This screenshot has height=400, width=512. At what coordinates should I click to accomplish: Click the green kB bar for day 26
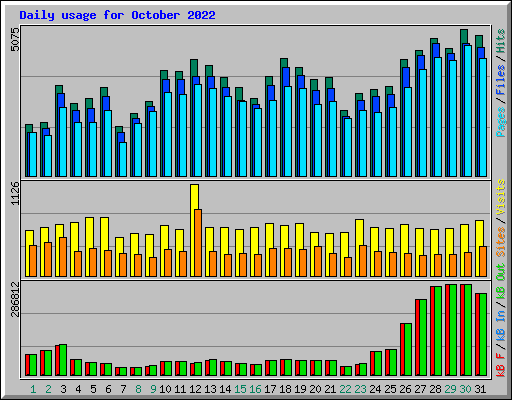[408, 349]
